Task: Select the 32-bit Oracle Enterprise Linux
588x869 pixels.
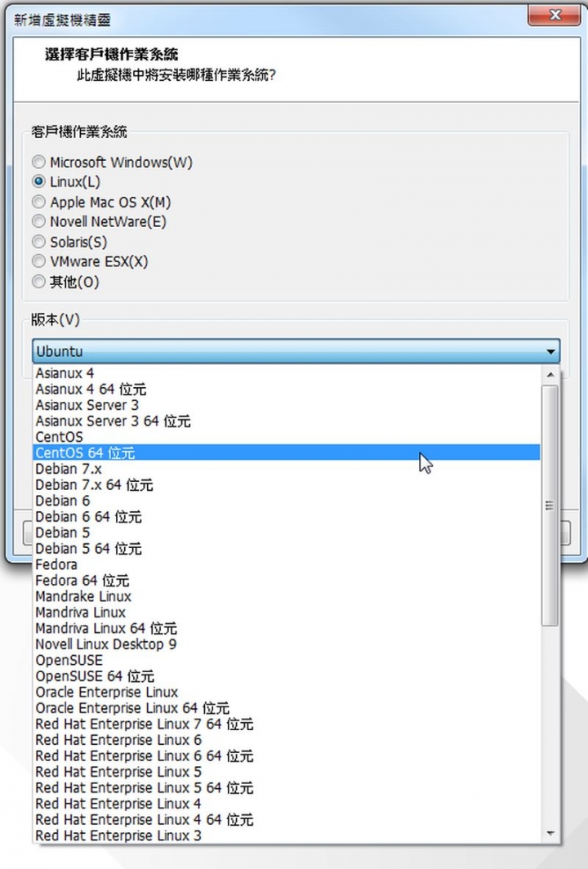Action: (287, 693)
